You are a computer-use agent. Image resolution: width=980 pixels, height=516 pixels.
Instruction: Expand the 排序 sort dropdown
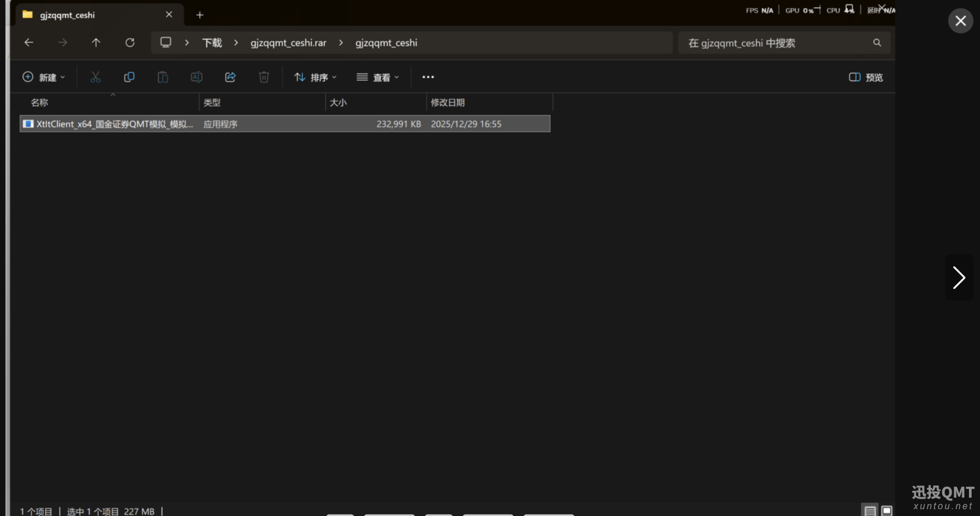315,77
